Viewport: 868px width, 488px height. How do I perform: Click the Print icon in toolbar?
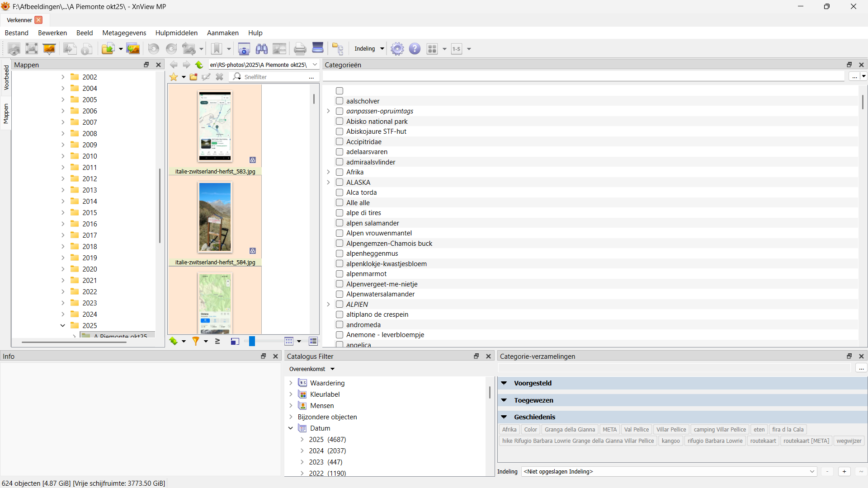pos(300,49)
